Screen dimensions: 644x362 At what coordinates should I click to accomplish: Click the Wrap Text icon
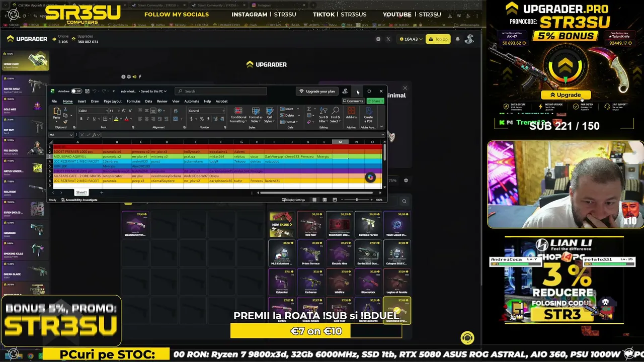coord(175,111)
